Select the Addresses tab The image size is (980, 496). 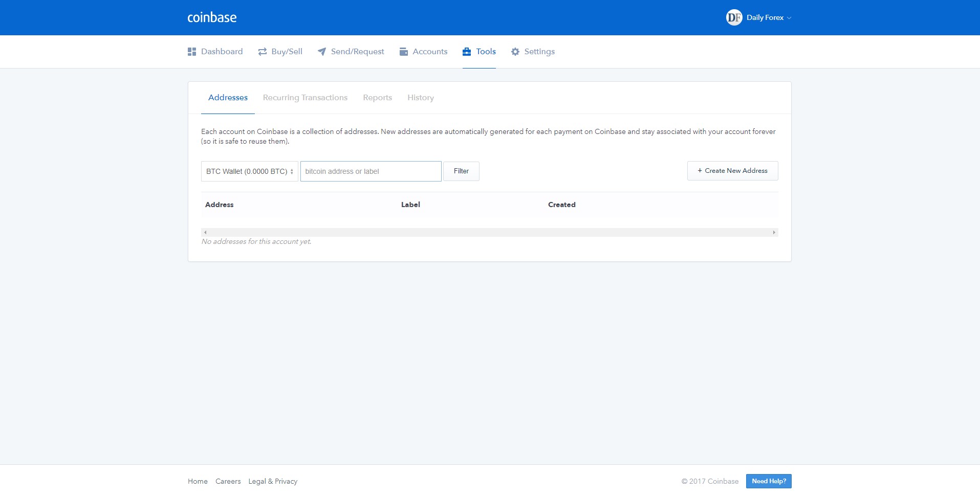click(x=228, y=98)
